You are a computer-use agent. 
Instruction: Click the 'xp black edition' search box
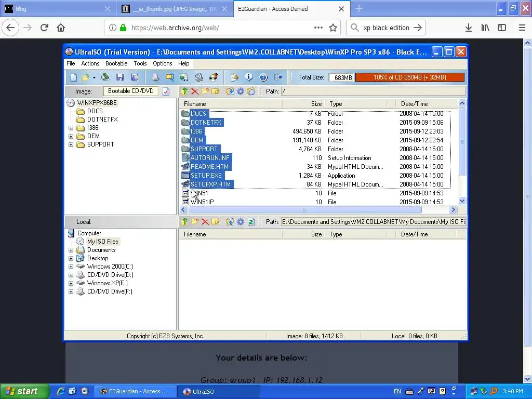tap(385, 28)
